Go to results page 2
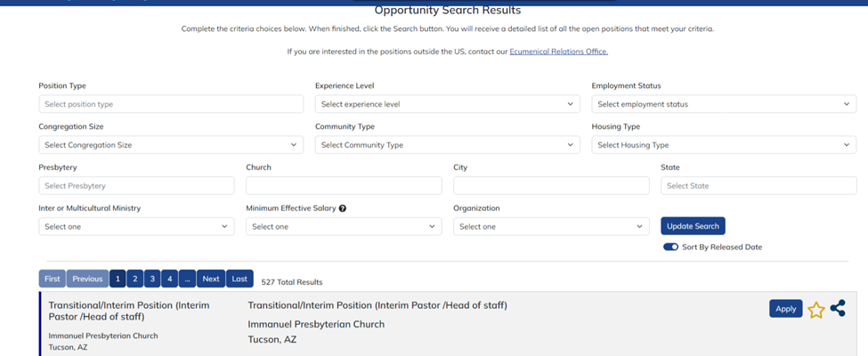This screenshot has width=868, height=356. (x=134, y=279)
